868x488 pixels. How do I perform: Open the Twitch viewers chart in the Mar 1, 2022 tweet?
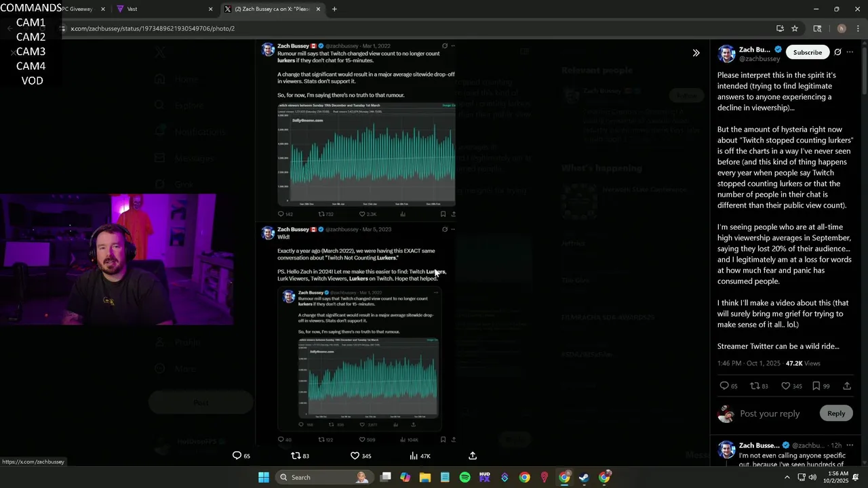366,154
